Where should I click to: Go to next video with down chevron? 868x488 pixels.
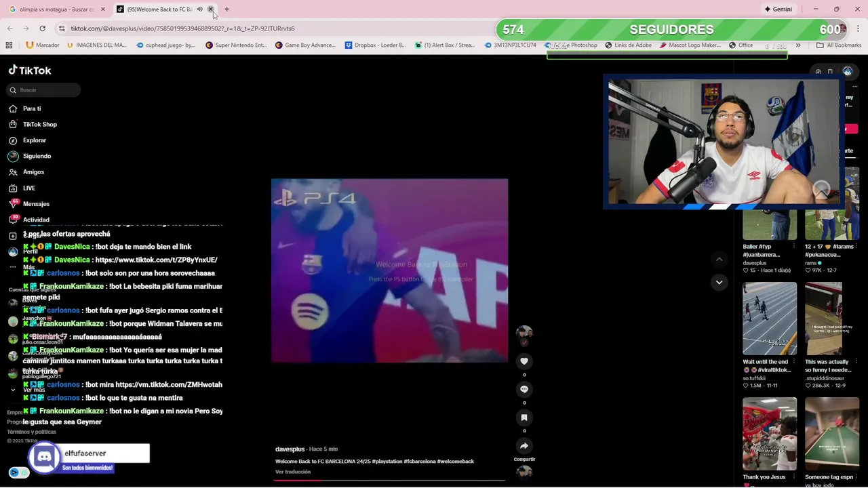719,282
